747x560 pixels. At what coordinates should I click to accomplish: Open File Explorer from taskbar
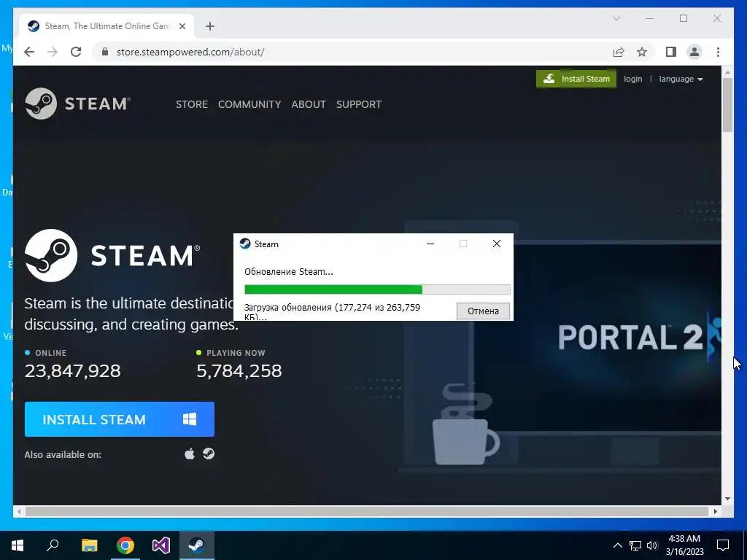(89, 545)
